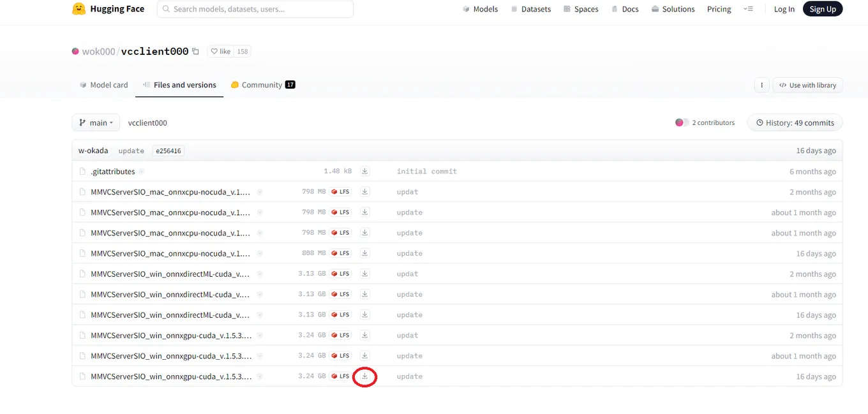
Task: Download the 3.24 GB onnxgpu file from 16 days ago
Action: point(364,376)
